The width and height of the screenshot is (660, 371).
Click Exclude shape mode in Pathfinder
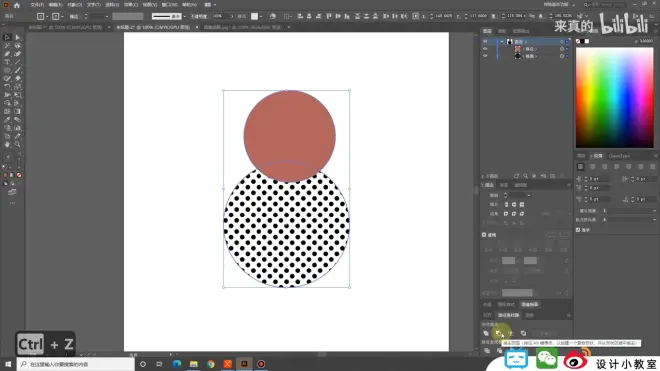coord(524,333)
